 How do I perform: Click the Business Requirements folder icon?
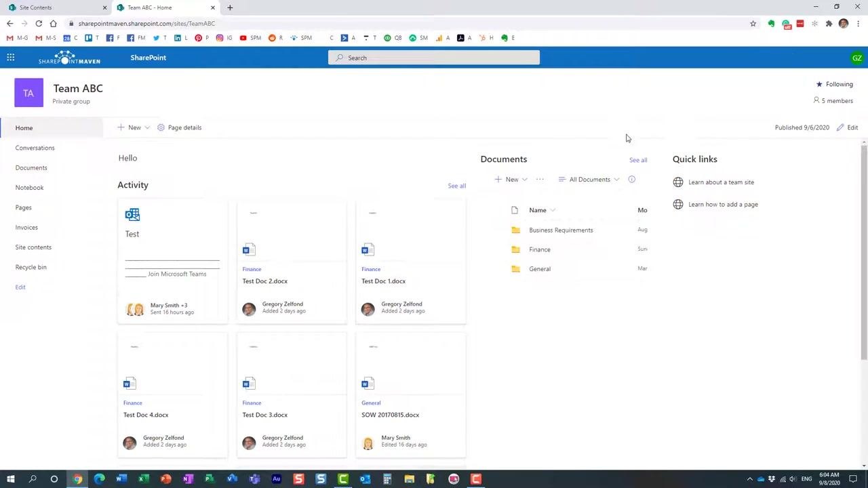515,230
